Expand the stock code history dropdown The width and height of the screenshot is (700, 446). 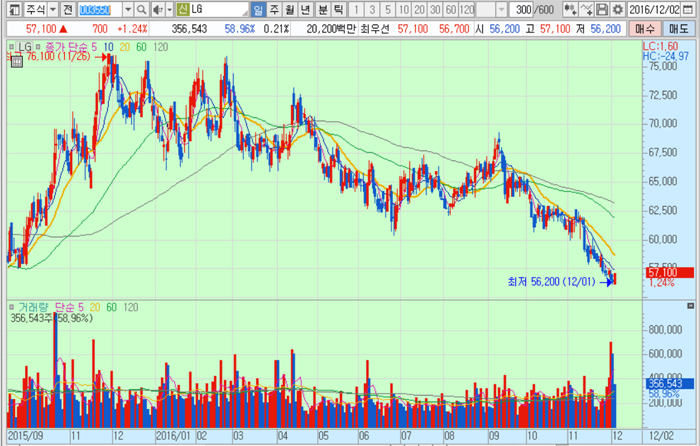click(x=127, y=9)
